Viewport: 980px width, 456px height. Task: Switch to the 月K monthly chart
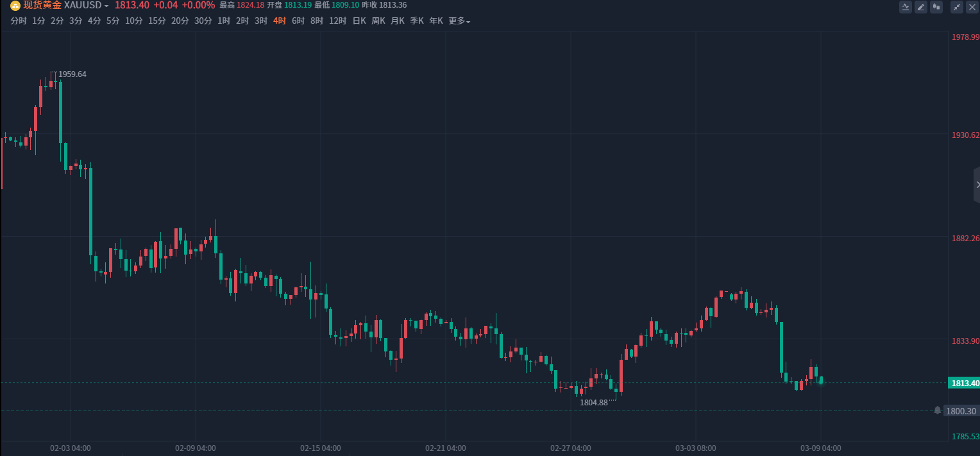(x=398, y=21)
